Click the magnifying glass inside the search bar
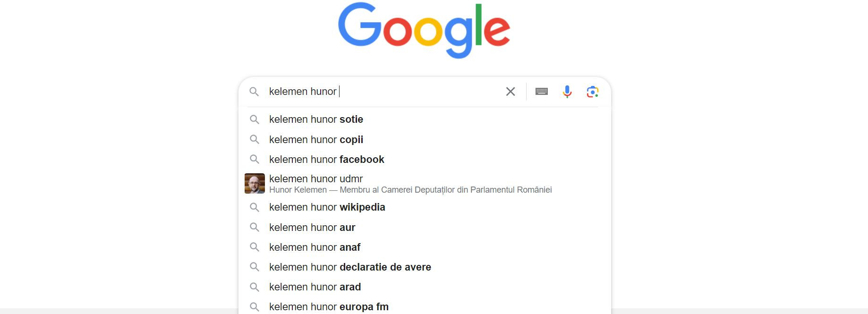Screen dimensions: 868x314 point(255,92)
